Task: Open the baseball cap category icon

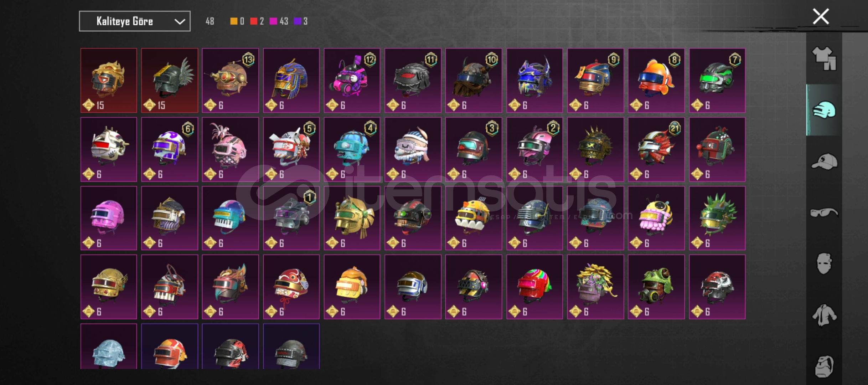Action: [x=824, y=162]
